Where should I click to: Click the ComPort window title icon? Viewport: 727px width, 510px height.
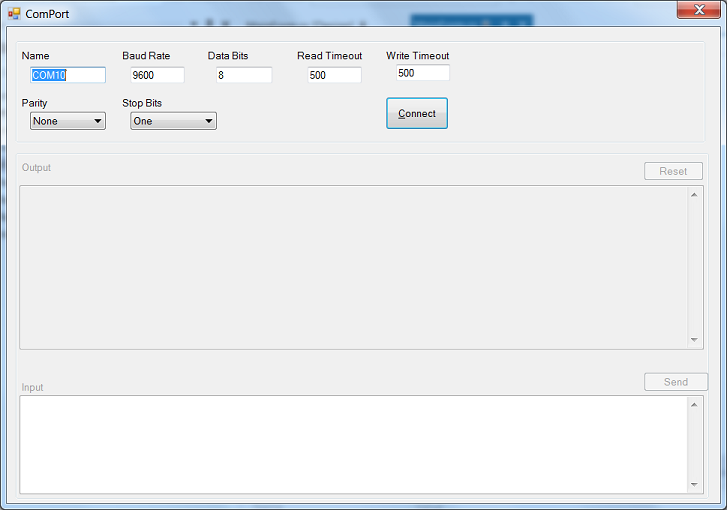14,14
